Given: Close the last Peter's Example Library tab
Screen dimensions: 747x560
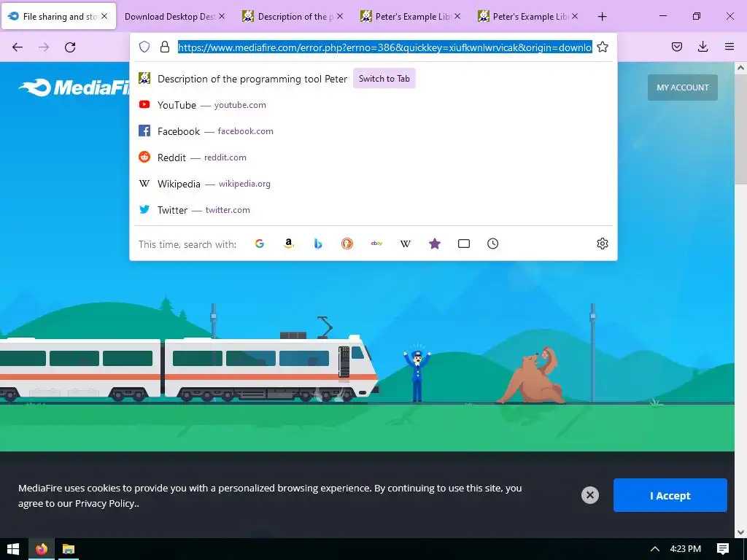Looking at the screenshot, I should 575,16.
